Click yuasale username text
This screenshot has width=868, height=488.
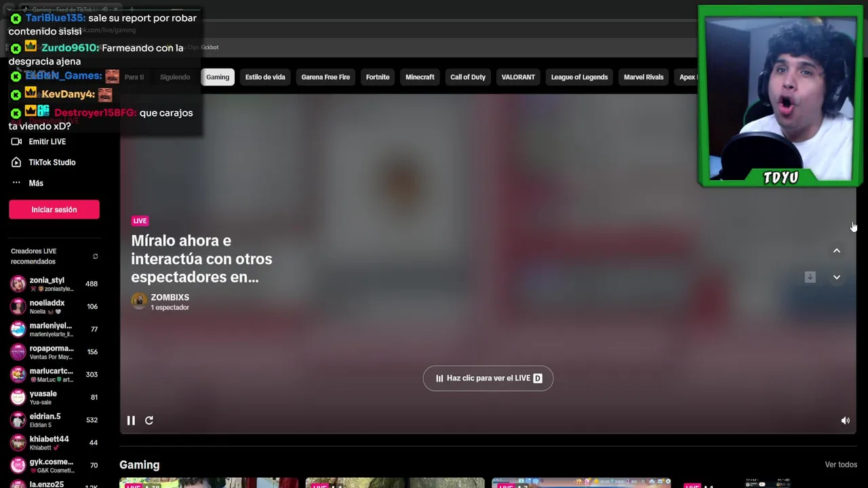43,394
